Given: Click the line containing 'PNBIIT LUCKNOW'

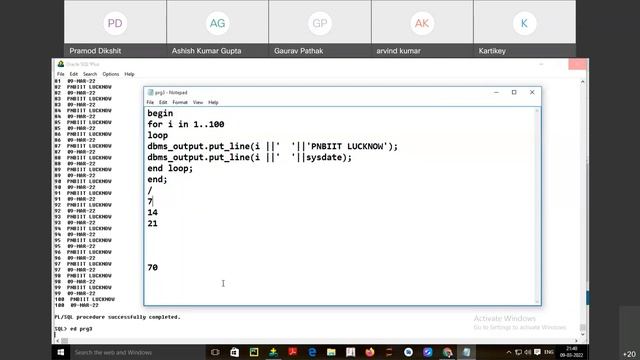Looking at the screenshot, I should tap(273, 146).
